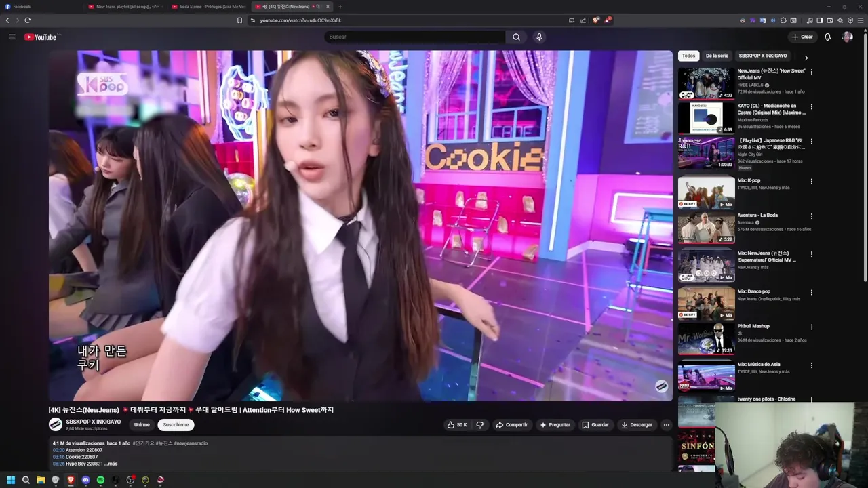Image resolution: width=868 pixels, height=488 pixels.
Task: Click the youtube.com address bar URL
Action: point(300,20)
